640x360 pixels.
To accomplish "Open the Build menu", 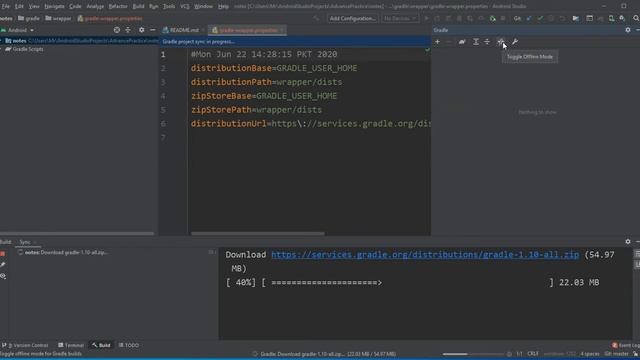I will point(138,6).
